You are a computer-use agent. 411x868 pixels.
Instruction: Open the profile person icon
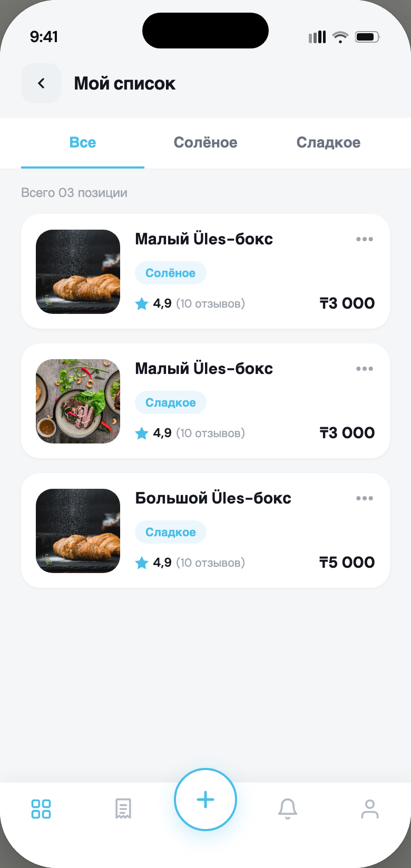370,808
